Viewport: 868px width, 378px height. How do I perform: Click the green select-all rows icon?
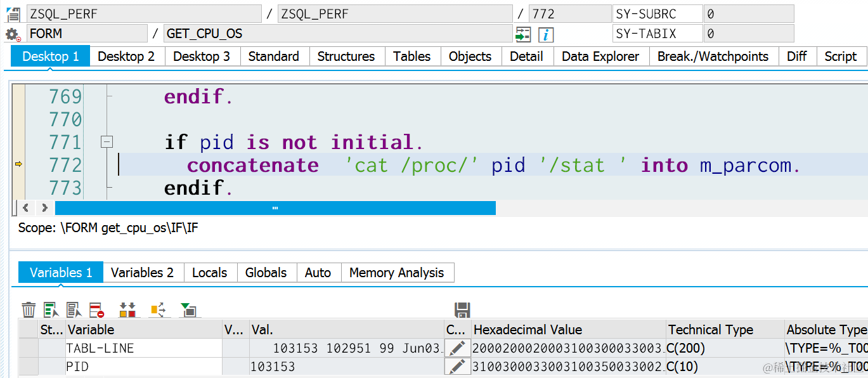click(x=51, y=310)
